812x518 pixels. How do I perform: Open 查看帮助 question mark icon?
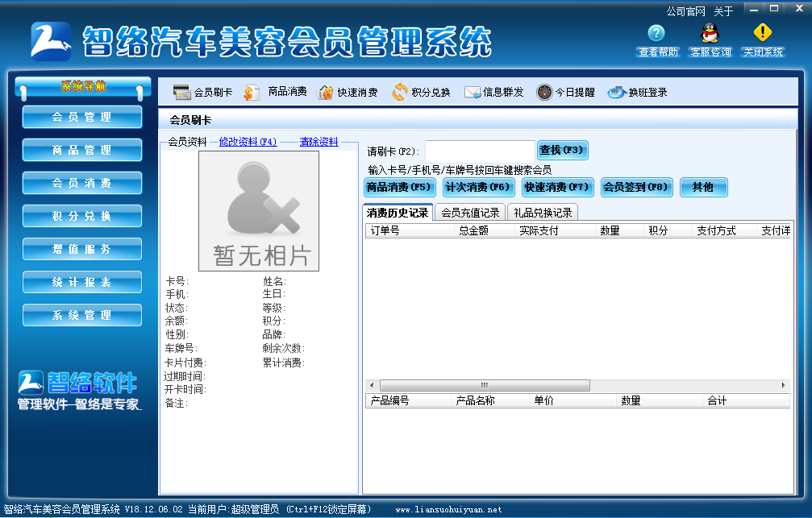click(657, 33)
